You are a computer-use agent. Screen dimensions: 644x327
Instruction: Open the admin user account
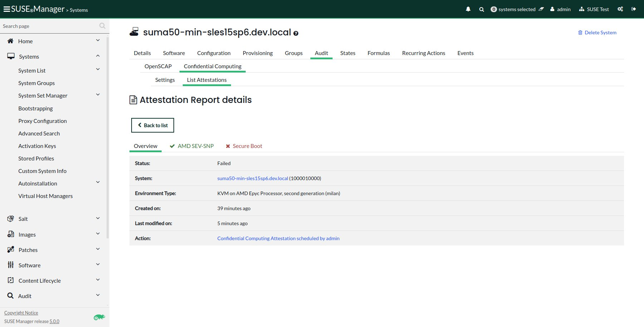[560, 9]
